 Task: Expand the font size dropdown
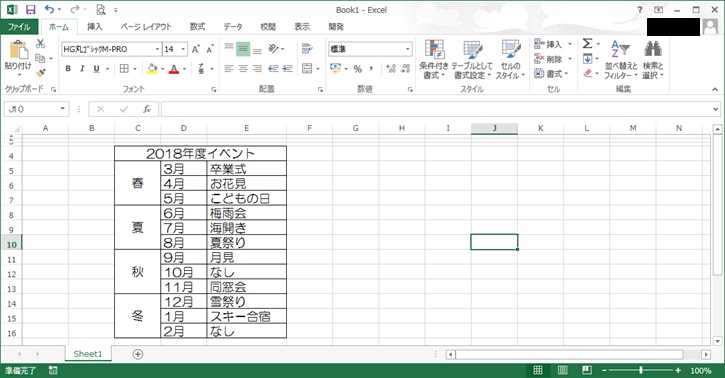tap(183, 49)
